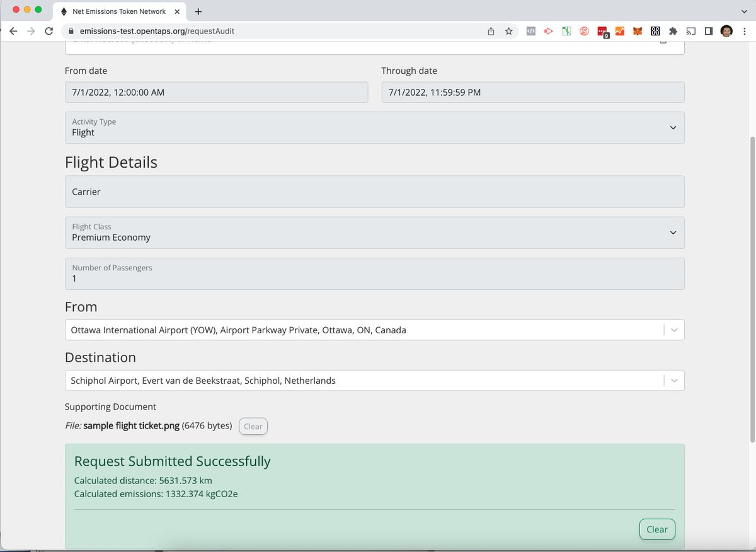Click the page vertical scrollbar

(x=751, y=290)
